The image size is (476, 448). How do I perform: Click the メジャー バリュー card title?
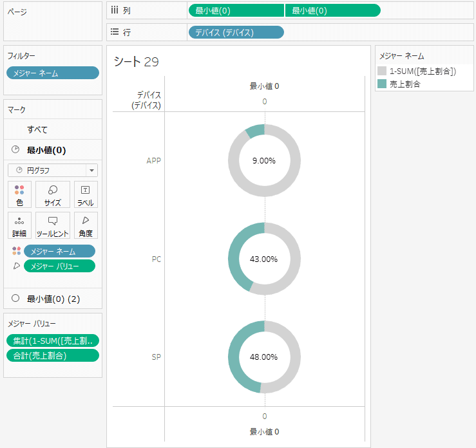[x=32, y=324]
